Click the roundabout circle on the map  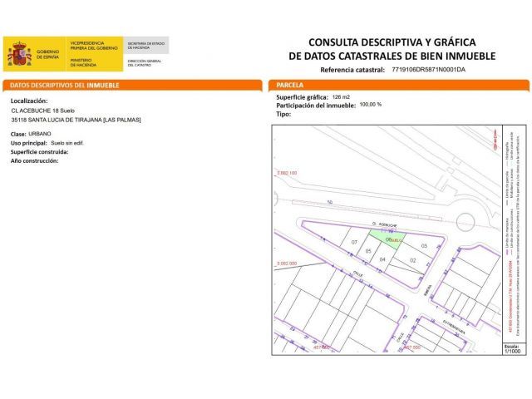click(465, 222)
